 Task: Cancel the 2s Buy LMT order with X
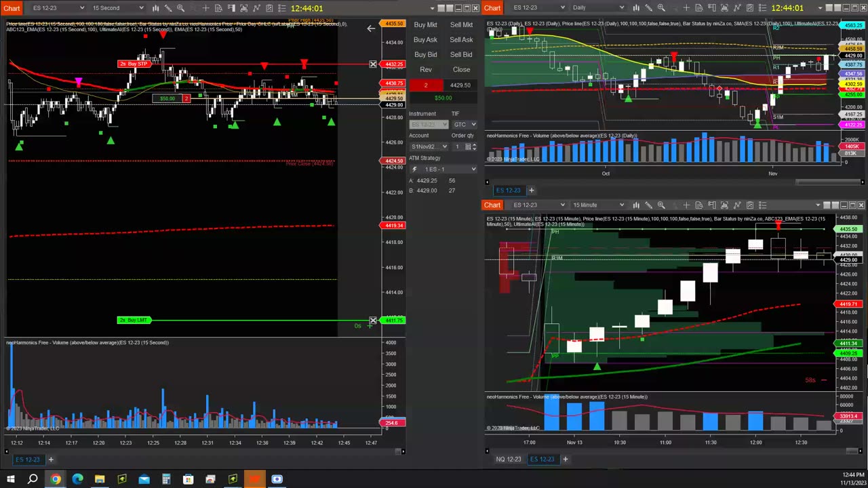click(372, 320)
